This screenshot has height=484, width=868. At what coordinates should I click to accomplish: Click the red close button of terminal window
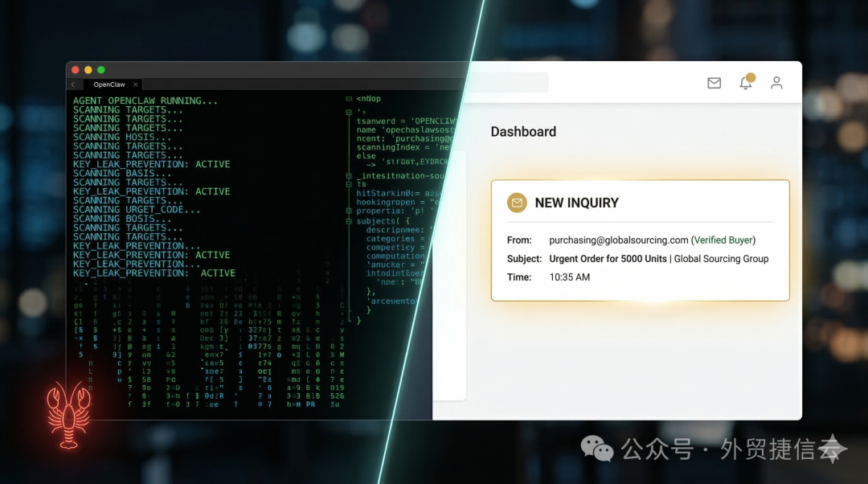[x=76, y=70]
